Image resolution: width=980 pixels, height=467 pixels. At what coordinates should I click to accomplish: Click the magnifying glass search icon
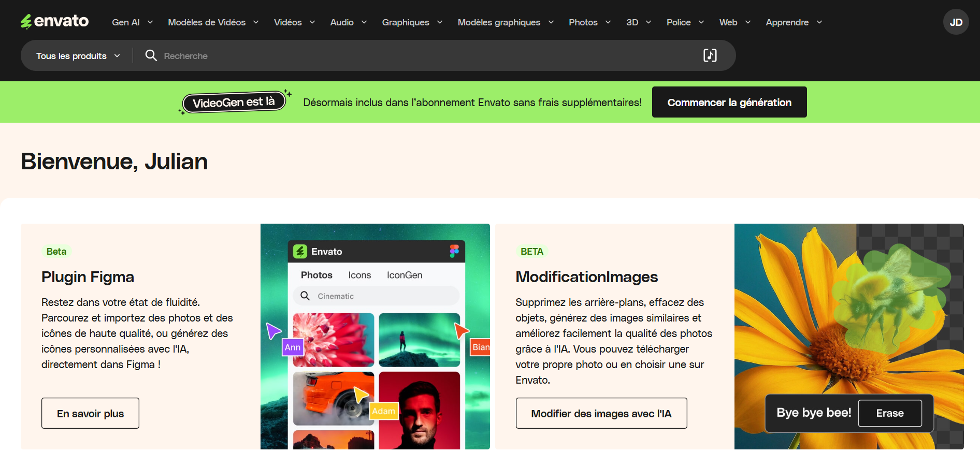tap(151, 55)
